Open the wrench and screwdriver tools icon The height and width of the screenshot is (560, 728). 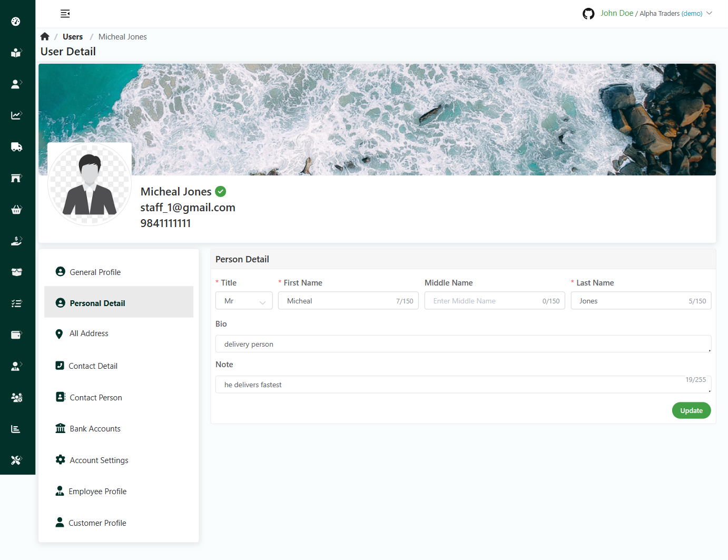pyautogui.click(x=16, y=460)
